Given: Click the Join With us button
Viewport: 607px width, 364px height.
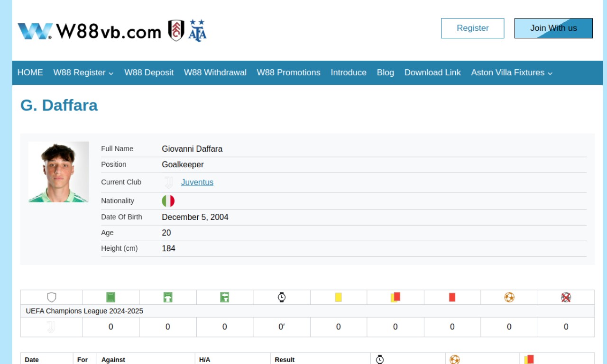Looking at the screenshot, I should coord(553,28).
